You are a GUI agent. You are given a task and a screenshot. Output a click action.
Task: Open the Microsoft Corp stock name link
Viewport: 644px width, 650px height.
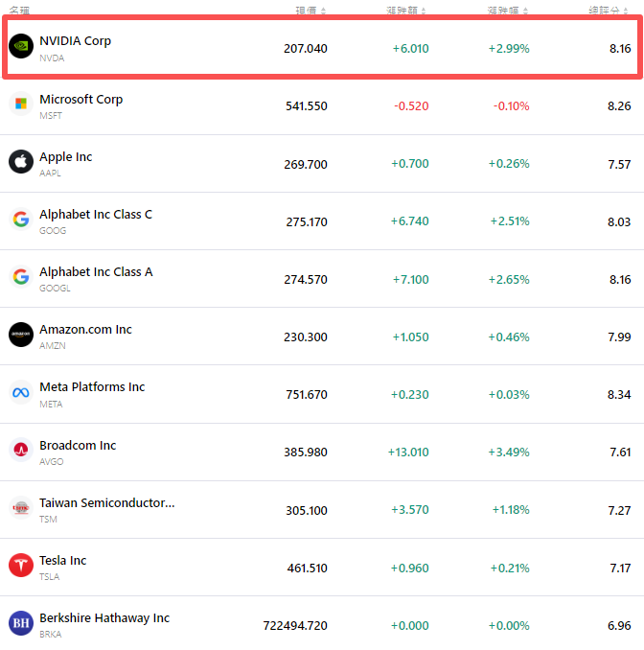(80, 99)
